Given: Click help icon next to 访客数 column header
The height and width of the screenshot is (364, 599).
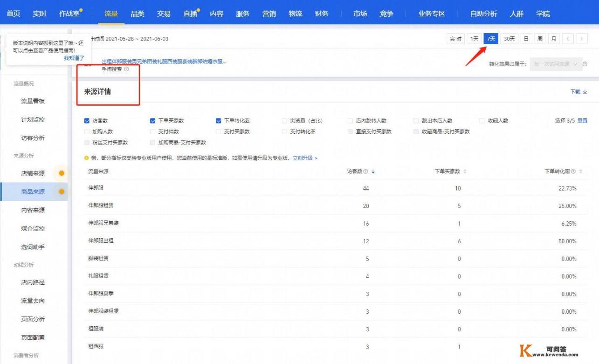Looking at the screenshot, I should pyautogui.click(x=366, y=172).
